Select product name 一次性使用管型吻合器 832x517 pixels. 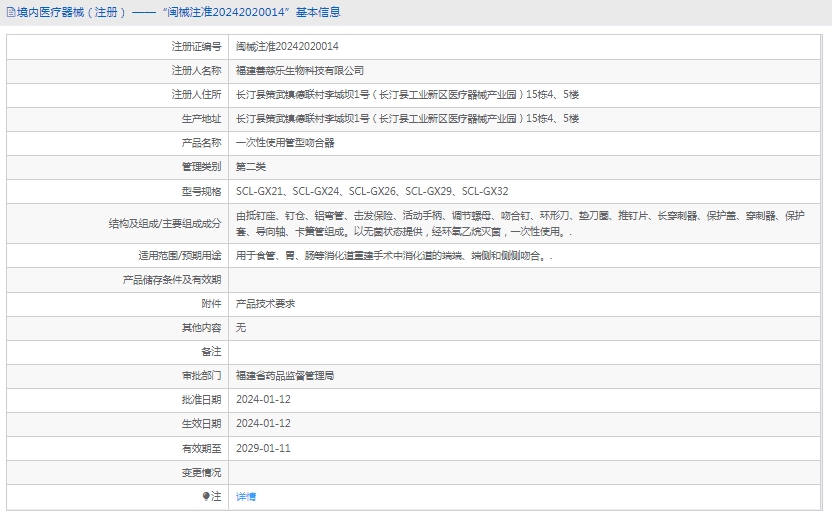(x=285, y=142)
